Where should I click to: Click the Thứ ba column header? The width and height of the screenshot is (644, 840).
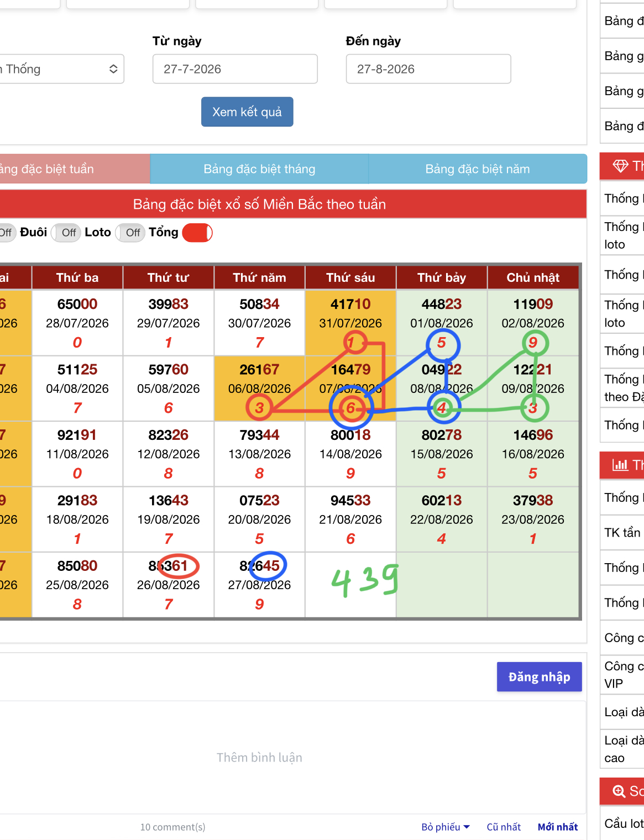77,277
